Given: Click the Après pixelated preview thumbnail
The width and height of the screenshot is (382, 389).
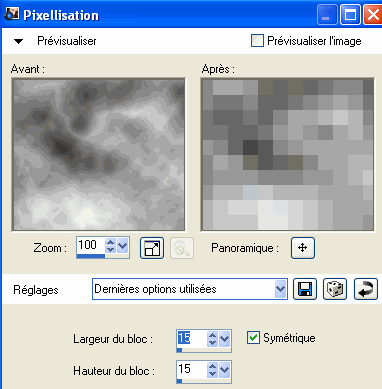Looking at the screenshot, I should pyautogui.click(x=287, y=154).
